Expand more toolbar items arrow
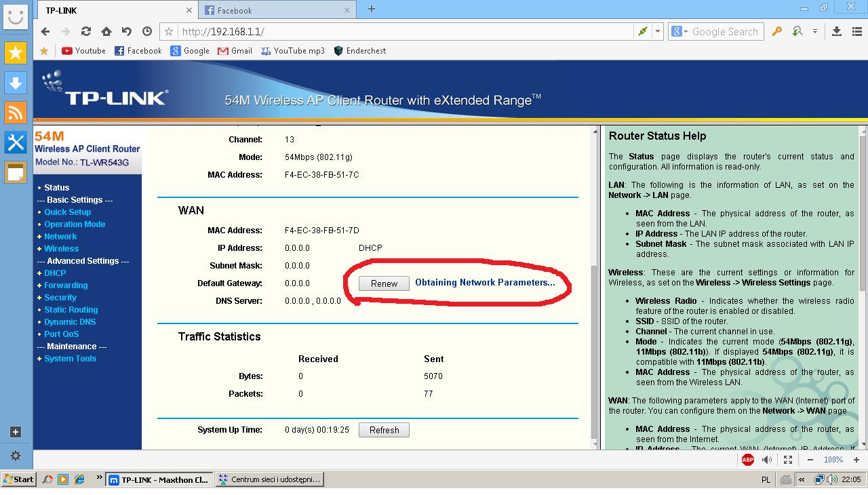This screenshot has height=495, width=868. [814, 31]
